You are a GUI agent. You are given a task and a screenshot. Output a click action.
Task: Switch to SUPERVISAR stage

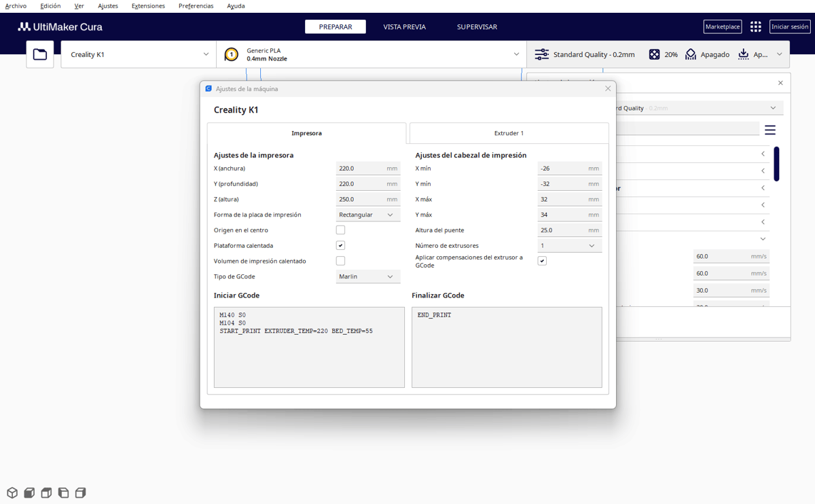click(477, 26)
